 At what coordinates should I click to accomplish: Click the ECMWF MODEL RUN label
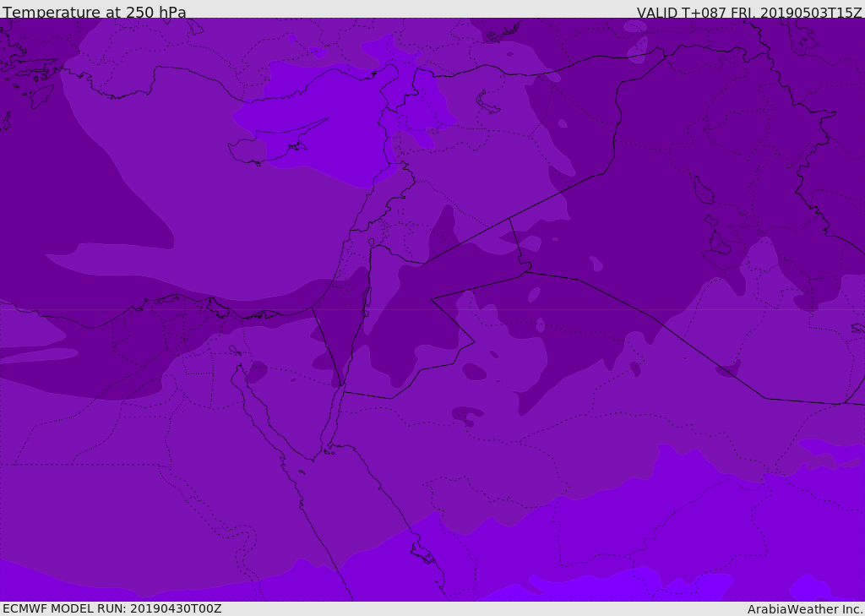[112, 608]
